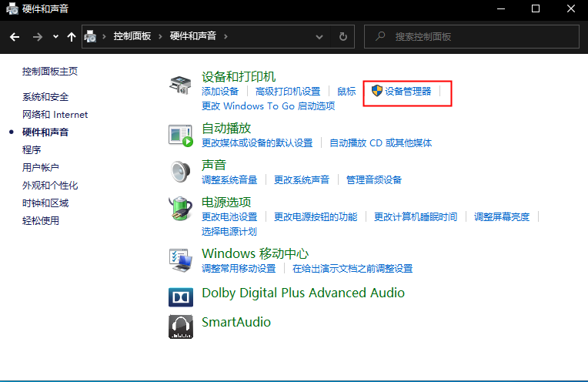Image resolution: width=588 pixels, height=382 pixels.
Task: Click the Sound speaker icon
Action: 180,172
